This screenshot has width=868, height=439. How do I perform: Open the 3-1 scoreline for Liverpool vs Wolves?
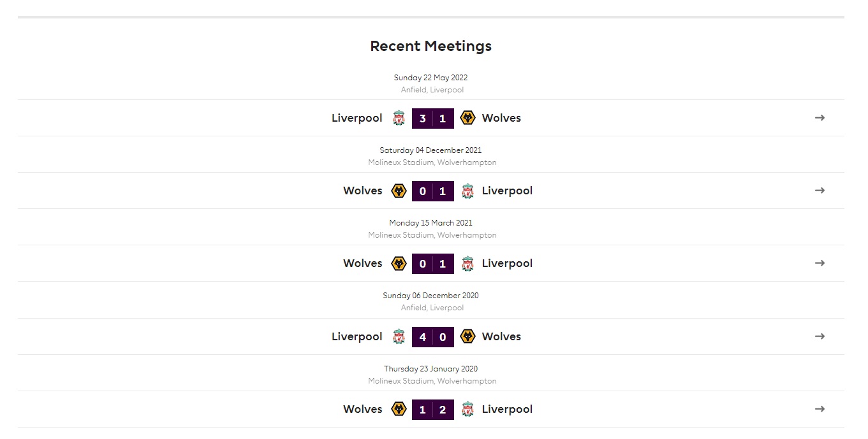[433, 119]
